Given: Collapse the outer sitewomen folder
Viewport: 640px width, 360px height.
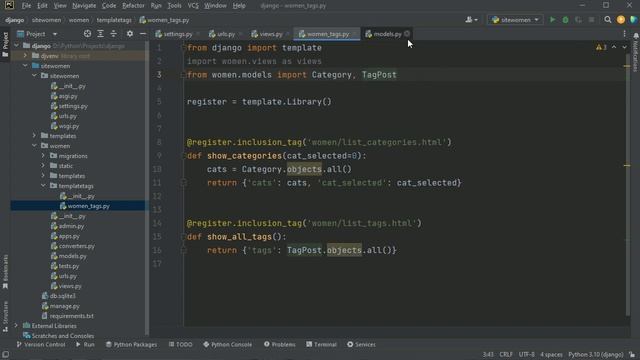Looking at the screenshot, I should tap(25, 66).
